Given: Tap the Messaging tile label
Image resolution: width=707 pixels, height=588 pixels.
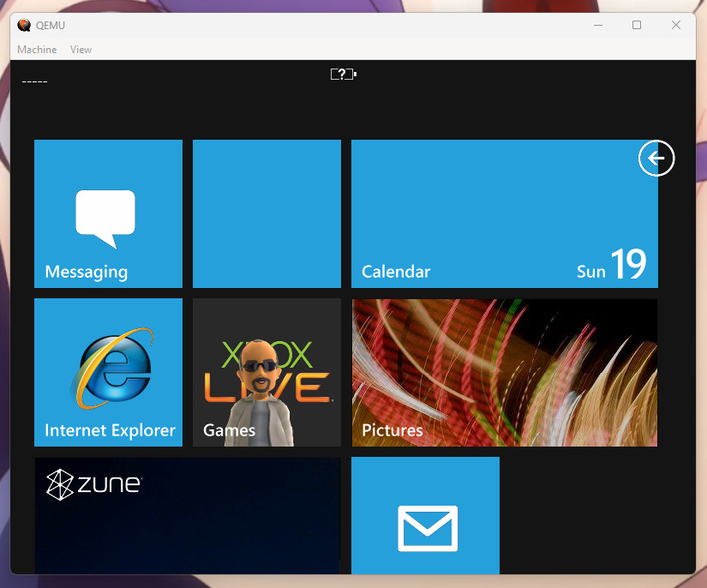Looking at the screenshot, I should (x=86, y=273).
